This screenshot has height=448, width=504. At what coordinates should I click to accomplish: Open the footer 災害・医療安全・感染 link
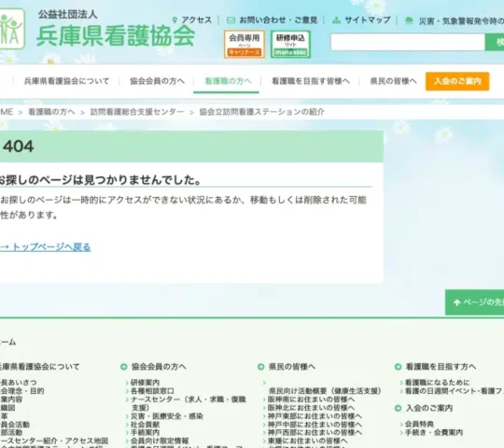[167, 416]
